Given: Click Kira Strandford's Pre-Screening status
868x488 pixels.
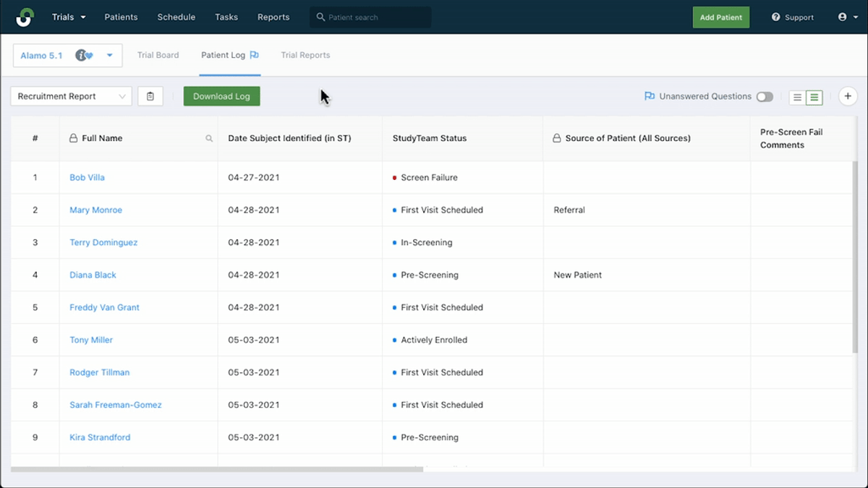Looking at the screenshot, I should click(x=425, y=437).
